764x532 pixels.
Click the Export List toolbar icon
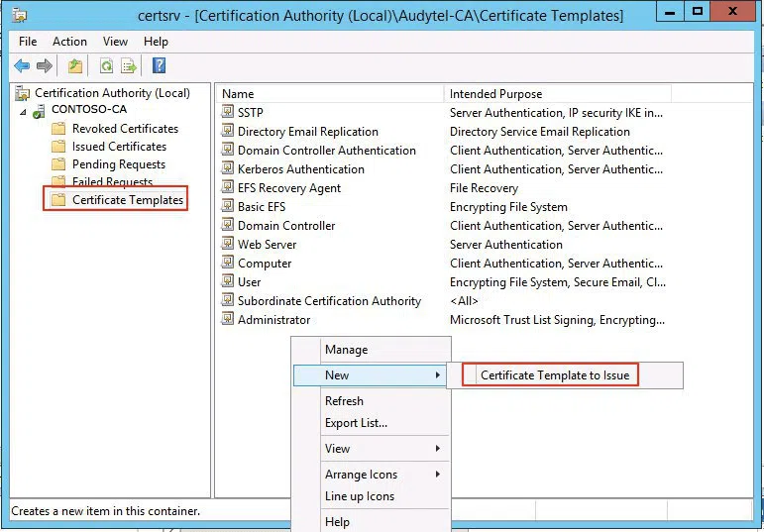(128, 66)
